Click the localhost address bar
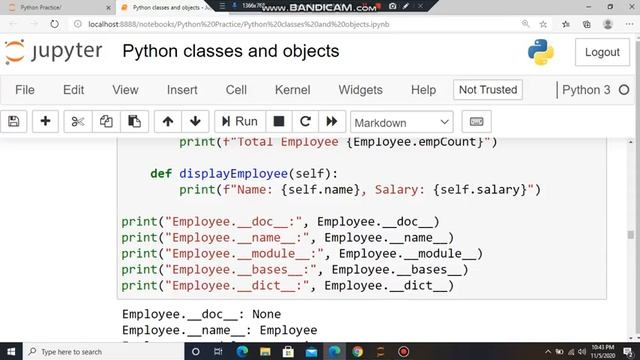This screenshot has height=360, width=640. 239,24
